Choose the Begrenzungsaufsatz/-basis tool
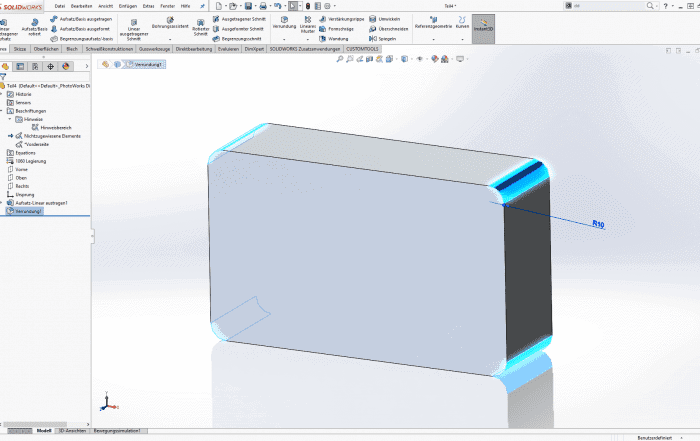The width and height of the screenshot is (700, 441). (82, 39)
